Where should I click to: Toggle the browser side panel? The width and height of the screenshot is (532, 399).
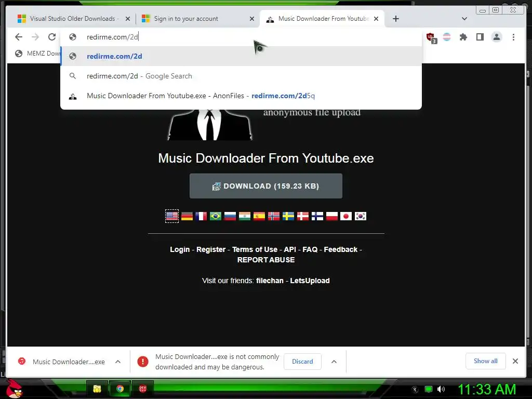click(480, 37)
